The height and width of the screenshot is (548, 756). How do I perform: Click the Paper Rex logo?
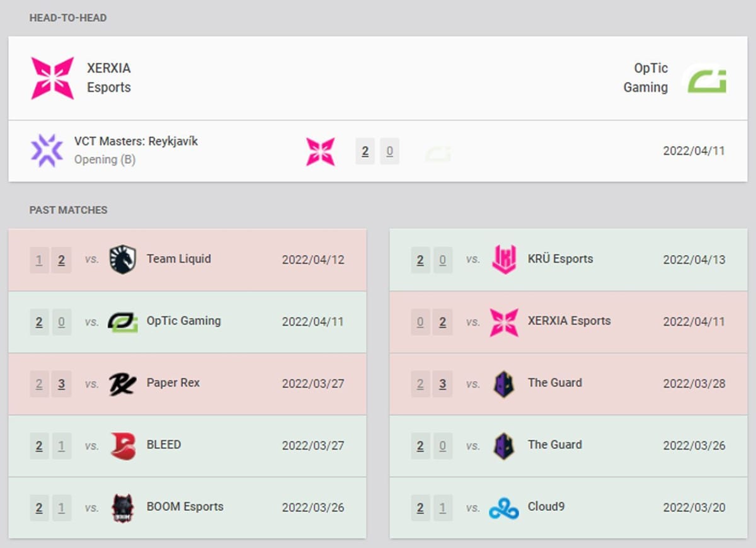[122, 383]
